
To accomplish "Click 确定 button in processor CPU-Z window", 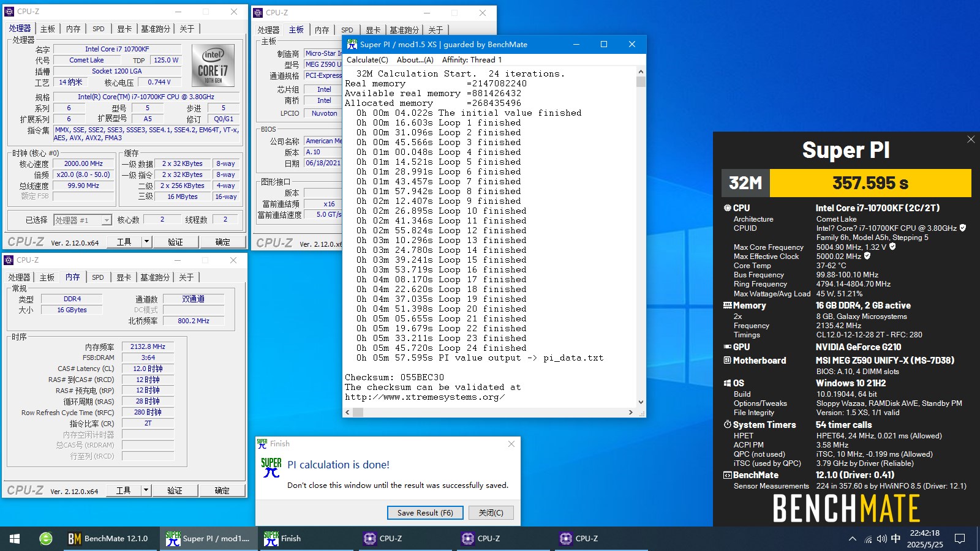I will (x=223, y=242).
